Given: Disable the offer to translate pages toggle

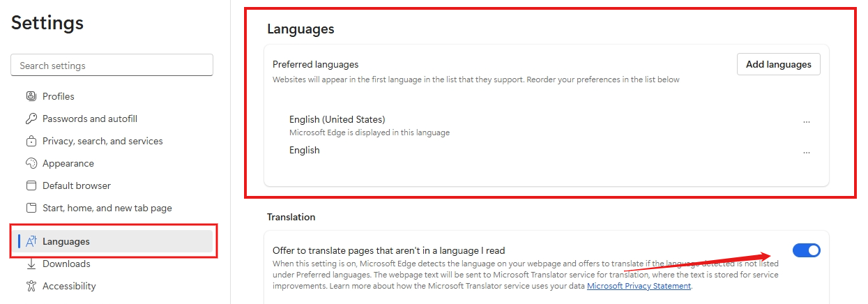Looking at the screenshot, I should [x=806, y=250].
